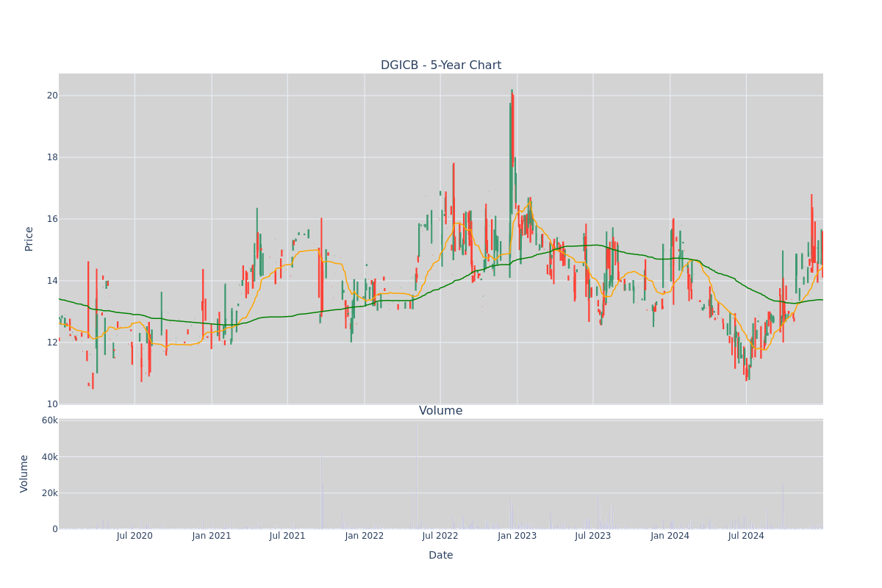882x588 pixels.
Task: Click the price axis value 14
Action: pyautogui.click(x=52, y=281)
